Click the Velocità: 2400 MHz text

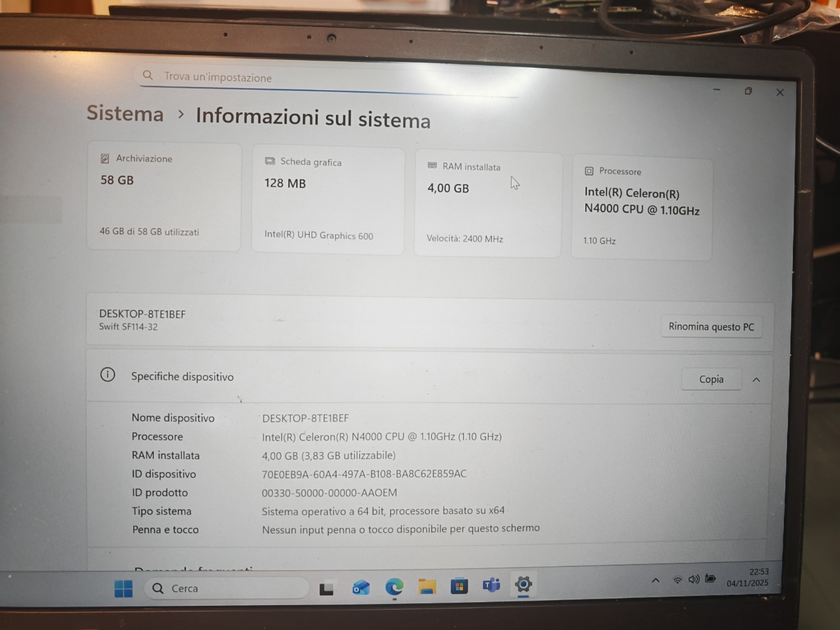coord(465,239)
